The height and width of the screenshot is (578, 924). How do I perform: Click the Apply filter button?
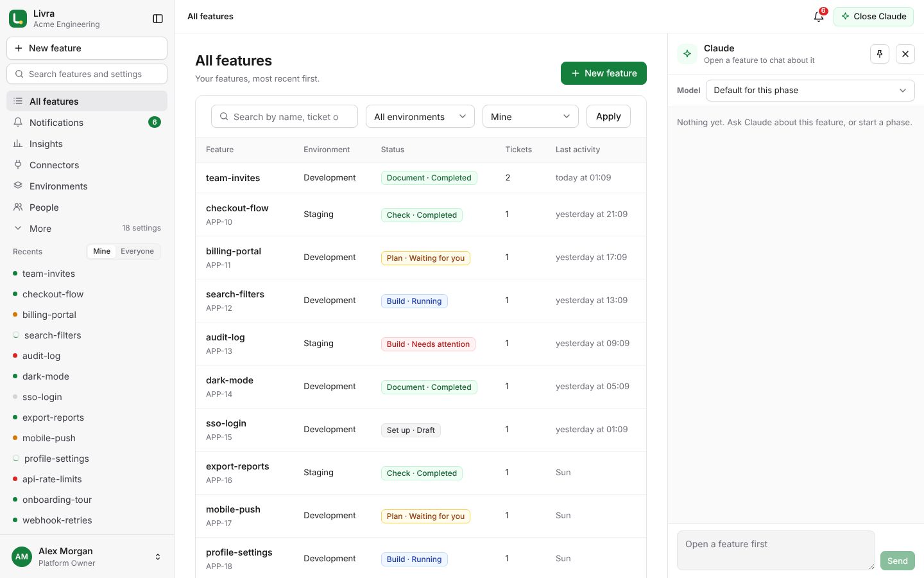coord(608,117)
